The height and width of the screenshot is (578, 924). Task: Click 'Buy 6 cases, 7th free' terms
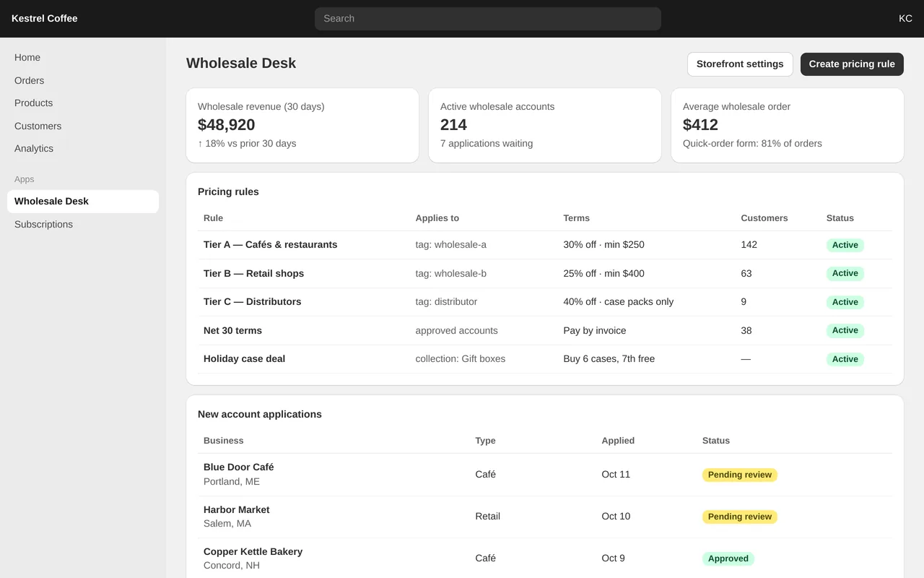coord(609,359)
